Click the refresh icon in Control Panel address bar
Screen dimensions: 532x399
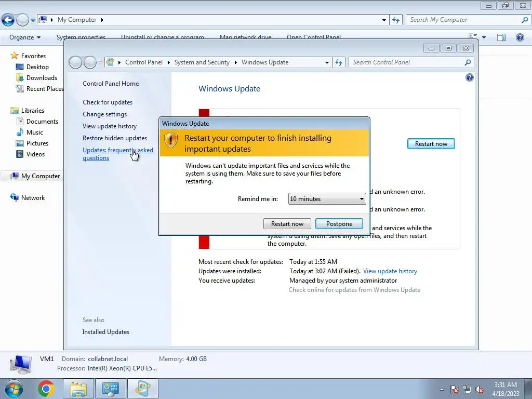(x=339, y=62)
